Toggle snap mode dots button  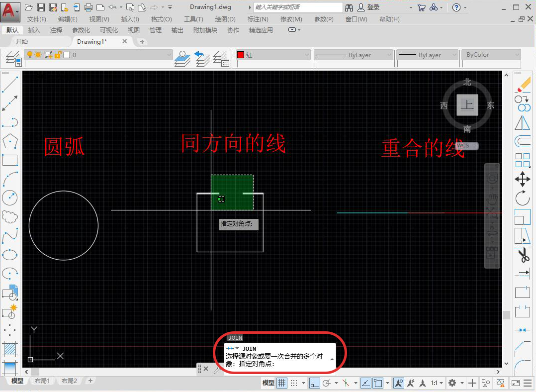[x=294, y=383]
